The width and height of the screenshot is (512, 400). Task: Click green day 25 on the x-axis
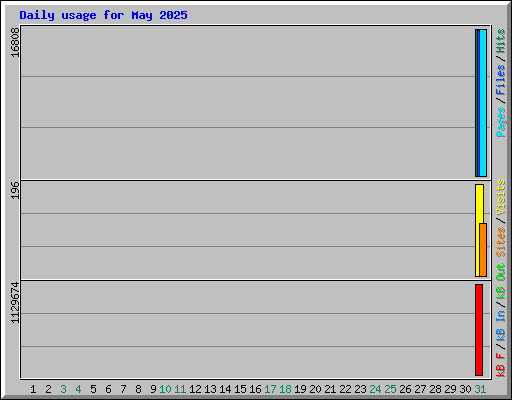click(390, 389)
